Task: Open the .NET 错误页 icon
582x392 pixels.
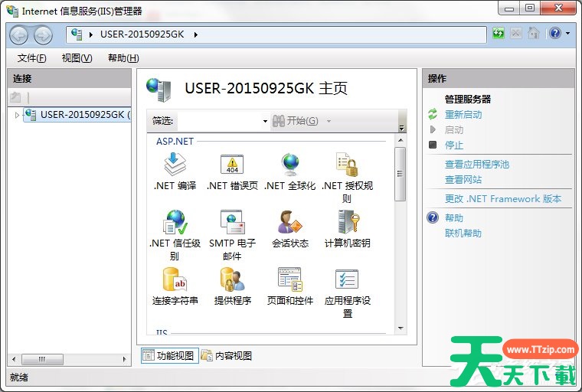Action: click(x=232, y=165)
